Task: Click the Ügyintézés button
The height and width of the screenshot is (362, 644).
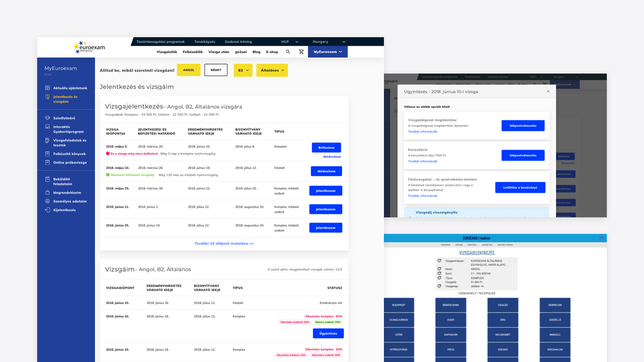Action: point(328,333)
